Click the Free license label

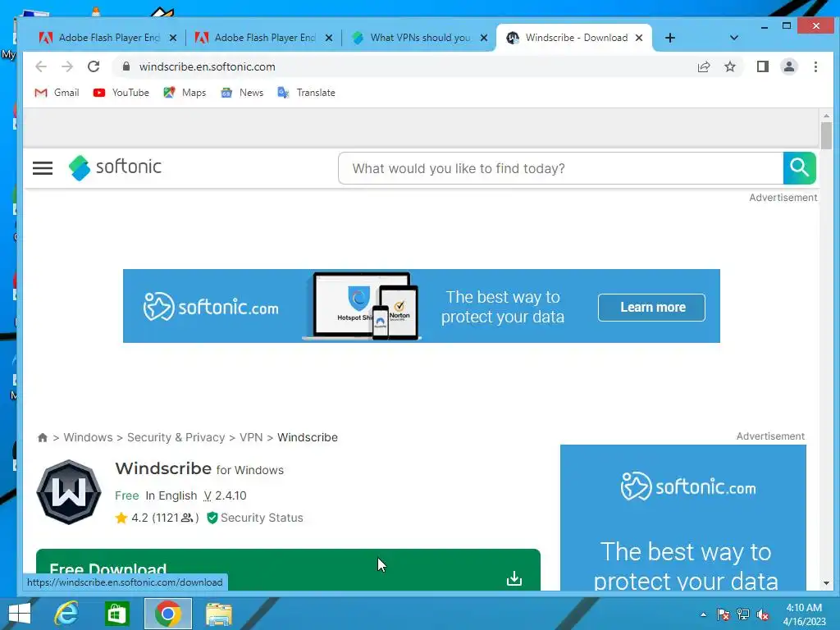coord(126,495)
